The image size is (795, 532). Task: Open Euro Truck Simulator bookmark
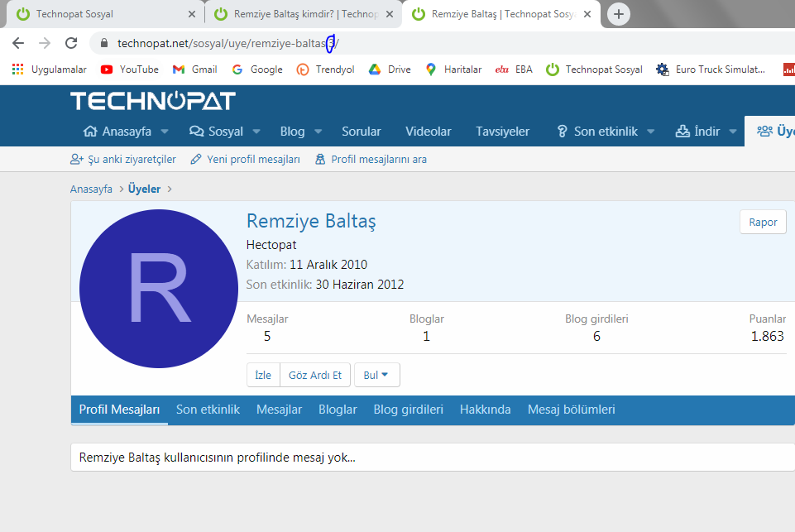click(711, 69)
